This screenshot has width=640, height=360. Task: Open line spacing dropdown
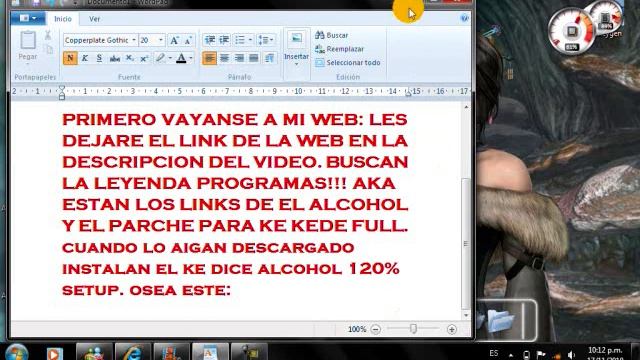(266, 40)
